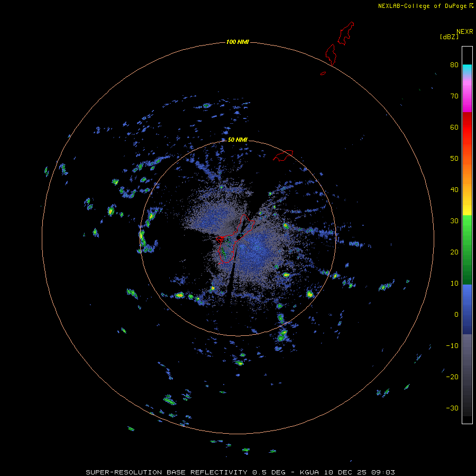Click the red Guam island outline at radar center

click(236, 239)
